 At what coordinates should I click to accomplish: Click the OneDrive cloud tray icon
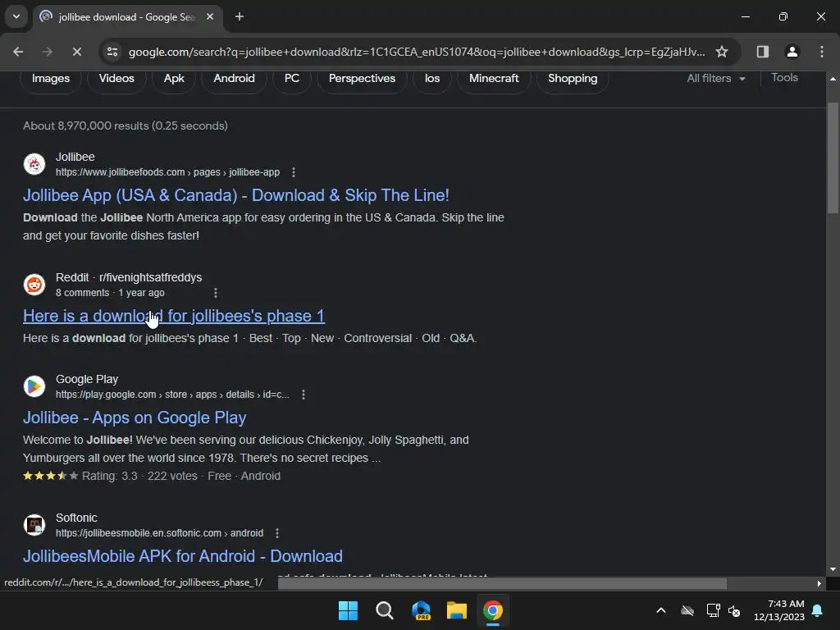click(x=687, y=610)
